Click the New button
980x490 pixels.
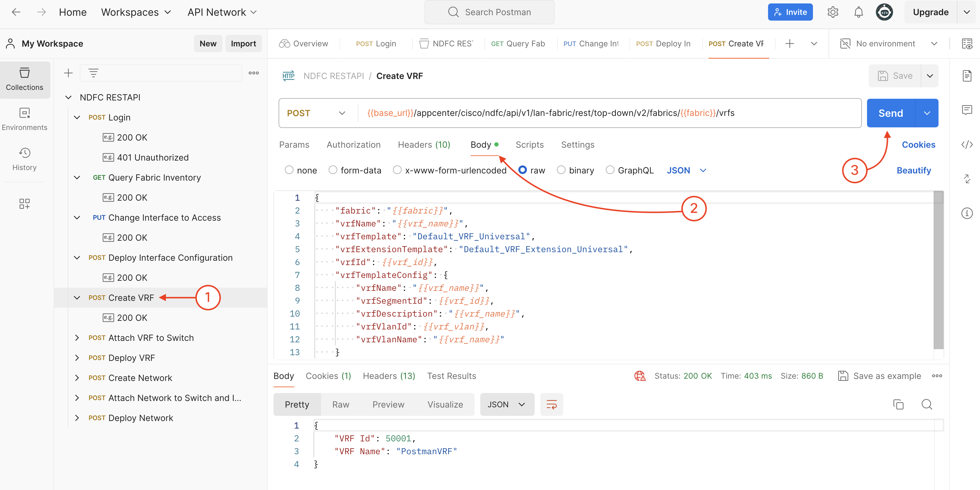208,44
